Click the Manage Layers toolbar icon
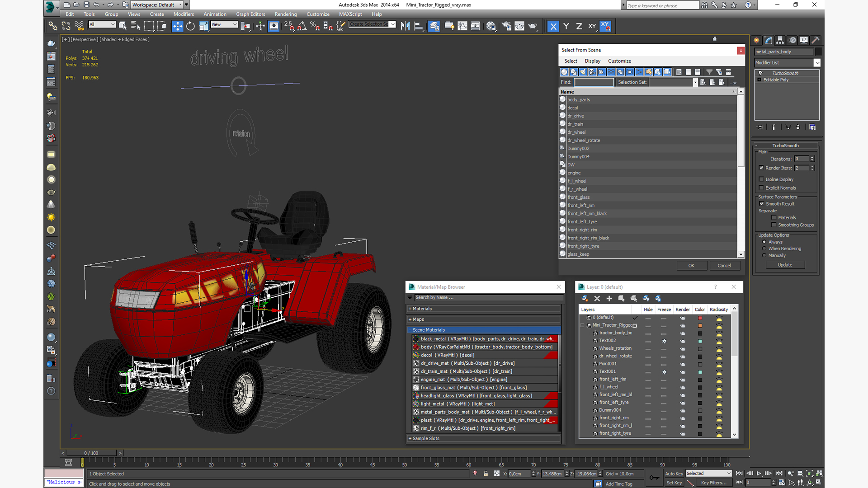The image size is (868, 488). tap(434, 26)
